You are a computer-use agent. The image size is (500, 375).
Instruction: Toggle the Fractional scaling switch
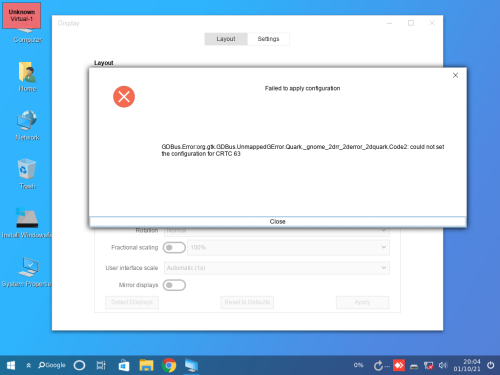click(174, 248)
